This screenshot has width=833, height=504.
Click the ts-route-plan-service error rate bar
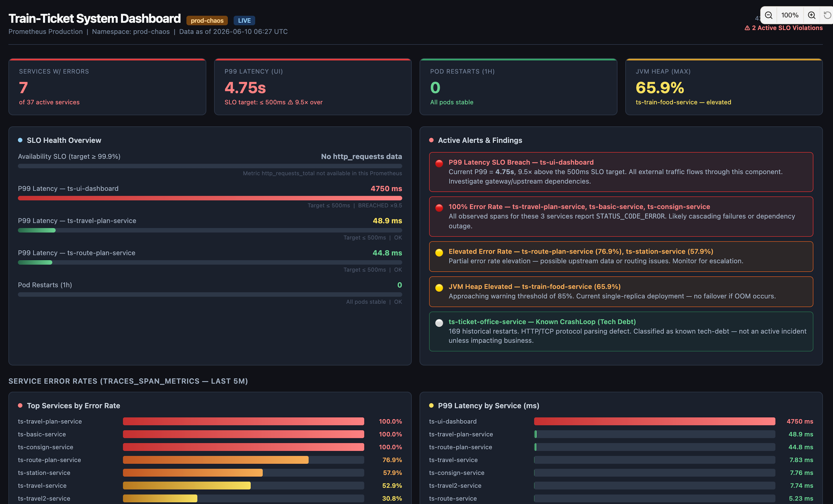tap(244, 460)
